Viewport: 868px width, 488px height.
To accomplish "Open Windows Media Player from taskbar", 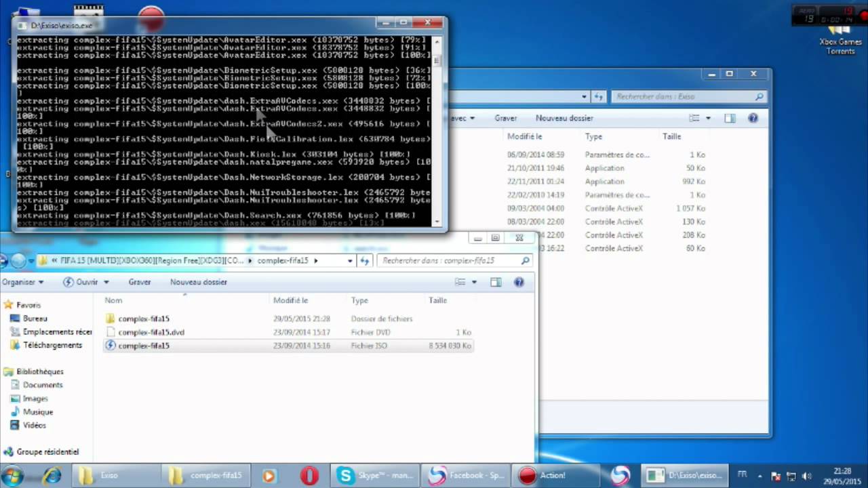I will pos(269,475).
